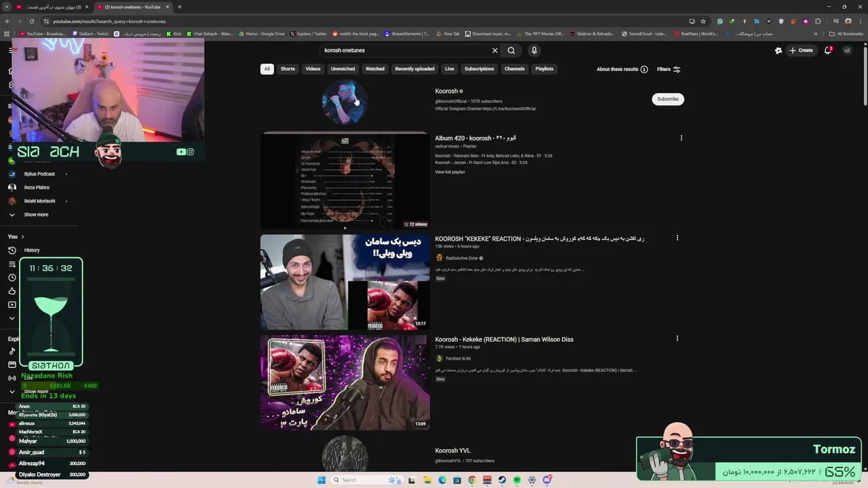The height and width of the screenshot is (488, 868).
Task: Open Discord from the taskbar
Action: coord(547,480)
